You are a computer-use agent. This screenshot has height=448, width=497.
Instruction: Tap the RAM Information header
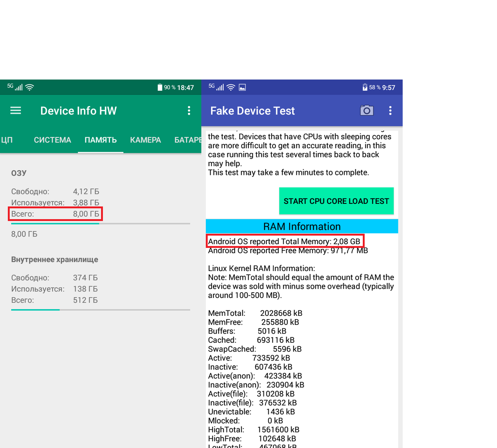(302, 226)
